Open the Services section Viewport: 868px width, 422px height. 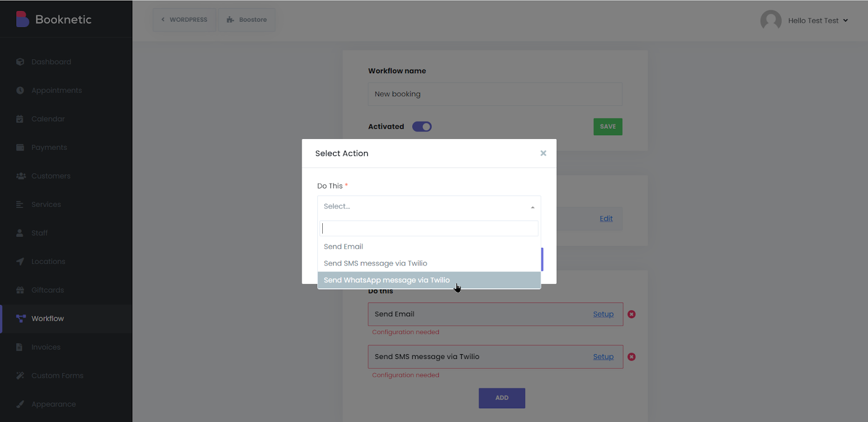(x=46, y=204)
